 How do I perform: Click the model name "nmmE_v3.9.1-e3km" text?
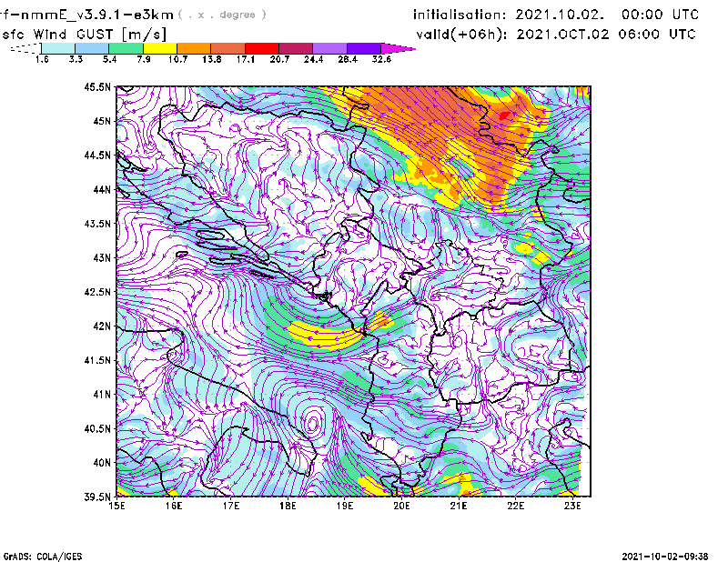point(94,15)
